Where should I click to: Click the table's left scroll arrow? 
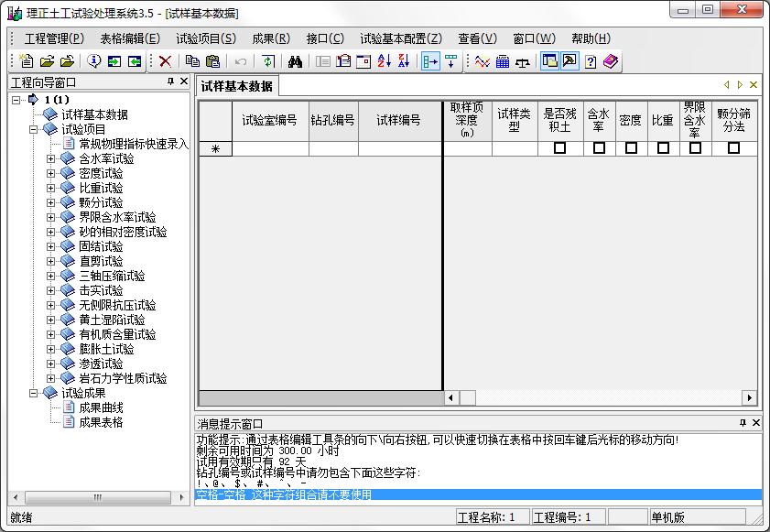point(451,398)
